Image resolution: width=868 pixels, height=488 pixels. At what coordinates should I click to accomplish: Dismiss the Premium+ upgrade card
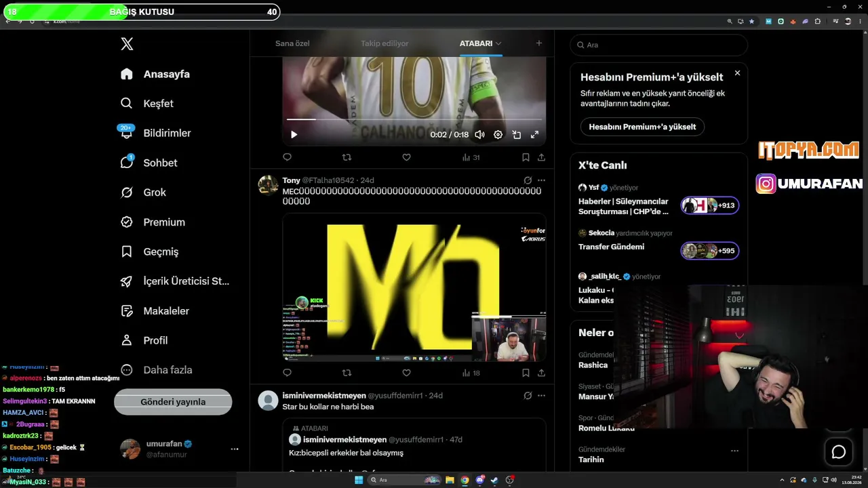(737, 73)
